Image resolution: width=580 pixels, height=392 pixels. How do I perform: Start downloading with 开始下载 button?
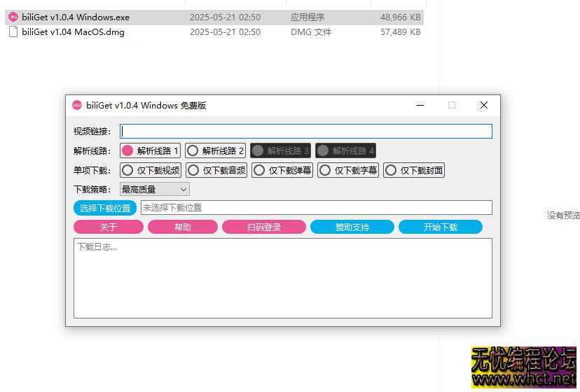tap(440, 227)
